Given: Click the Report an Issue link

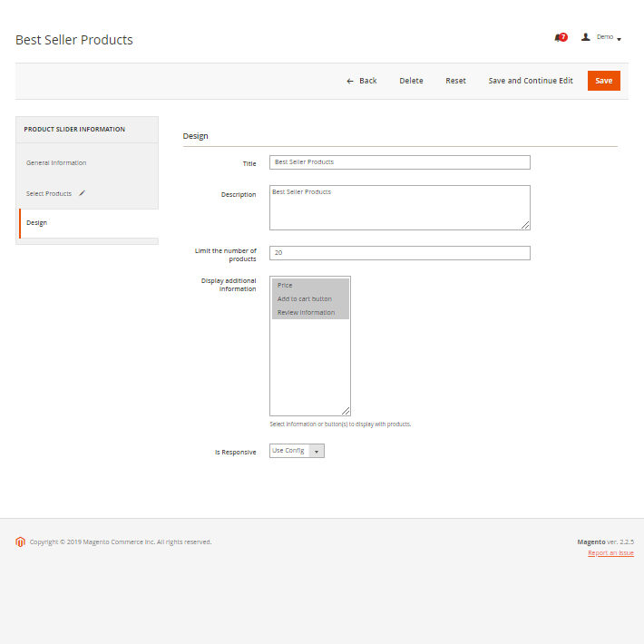Looking at the screenshot, I should 610,552.
